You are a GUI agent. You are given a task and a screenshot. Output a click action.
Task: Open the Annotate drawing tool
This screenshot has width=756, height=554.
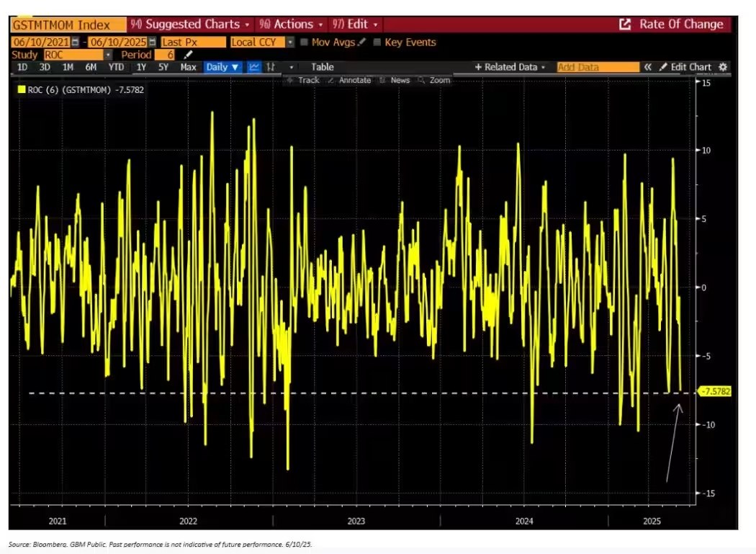point(354,80)
